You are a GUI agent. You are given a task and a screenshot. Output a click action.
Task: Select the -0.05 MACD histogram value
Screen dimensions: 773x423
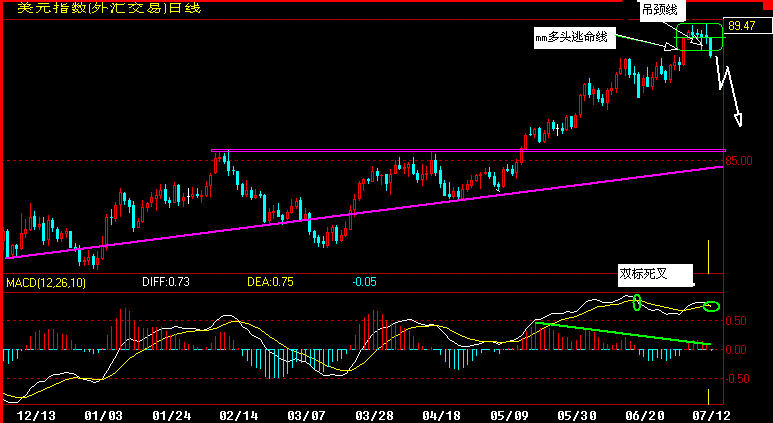coord(364,282)
